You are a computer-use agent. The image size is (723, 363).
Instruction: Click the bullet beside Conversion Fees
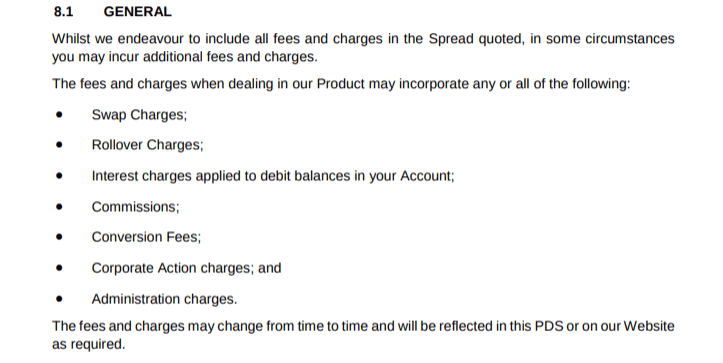[x=59, y=237]
